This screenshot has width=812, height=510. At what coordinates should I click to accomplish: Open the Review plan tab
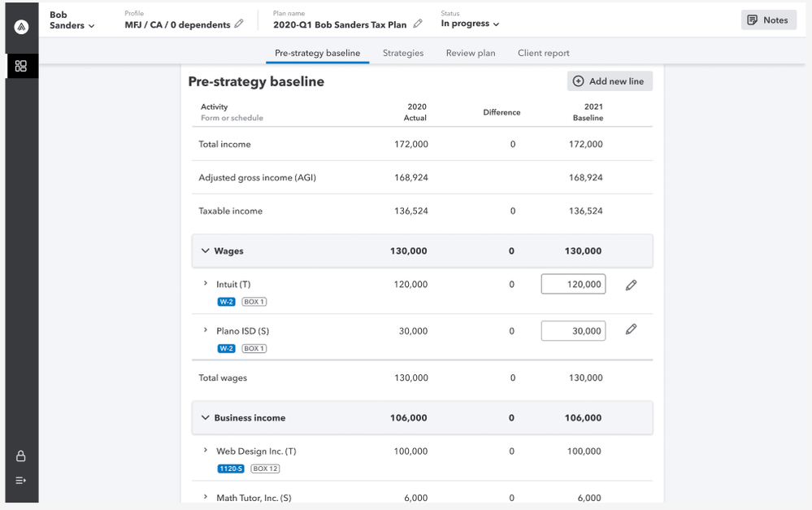(x=470, y=53)
